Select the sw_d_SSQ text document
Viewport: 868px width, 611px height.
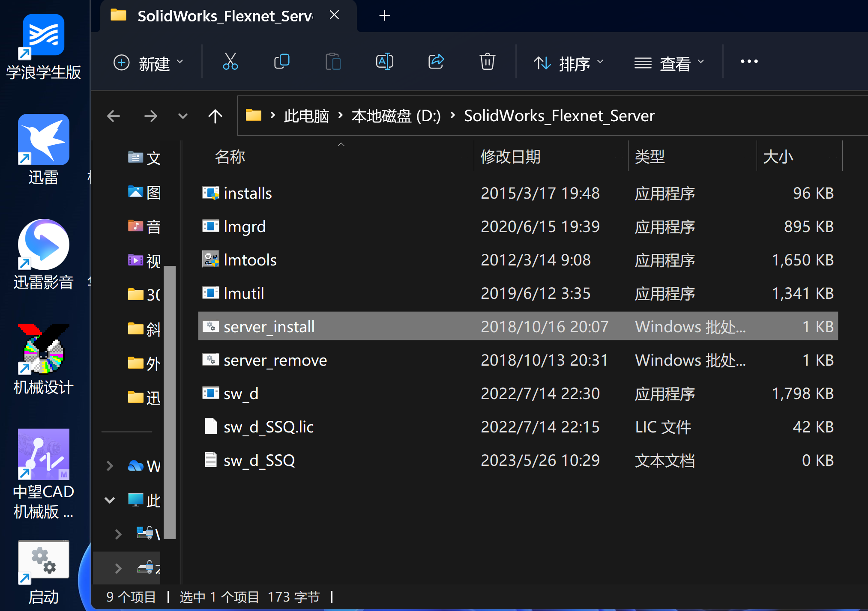click(x=518, y=460)
